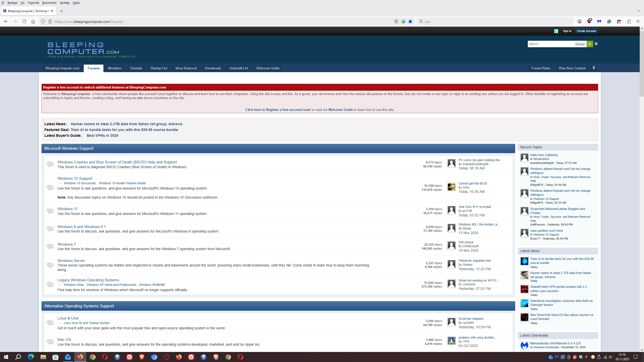
Task: Open Firefox reader view icon
Action: 396,22
